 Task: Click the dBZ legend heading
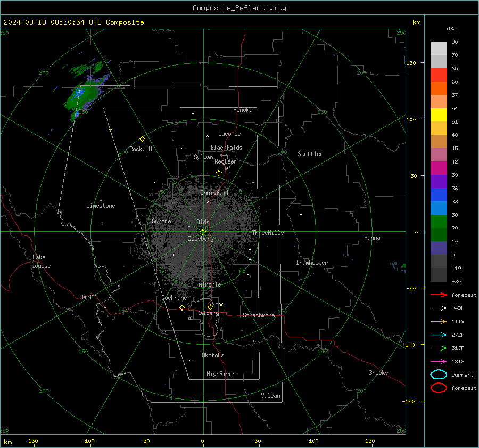pyautogui.click(x=451, y=29)
